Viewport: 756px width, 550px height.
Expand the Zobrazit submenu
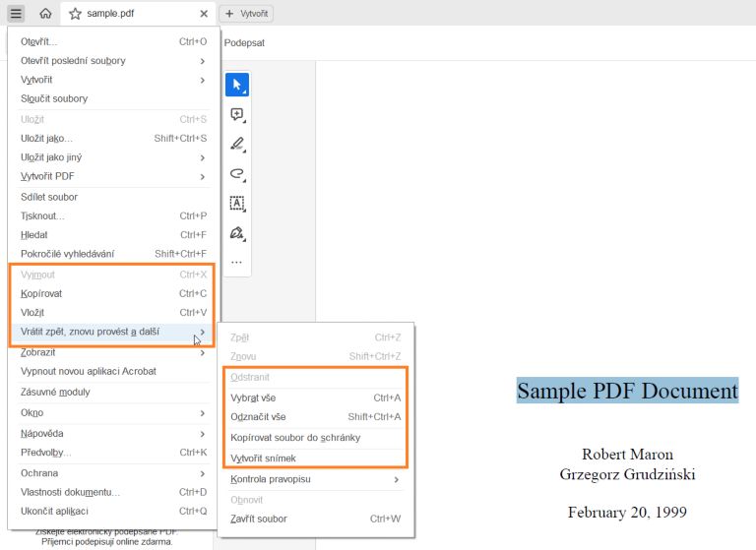pos(114,352)
